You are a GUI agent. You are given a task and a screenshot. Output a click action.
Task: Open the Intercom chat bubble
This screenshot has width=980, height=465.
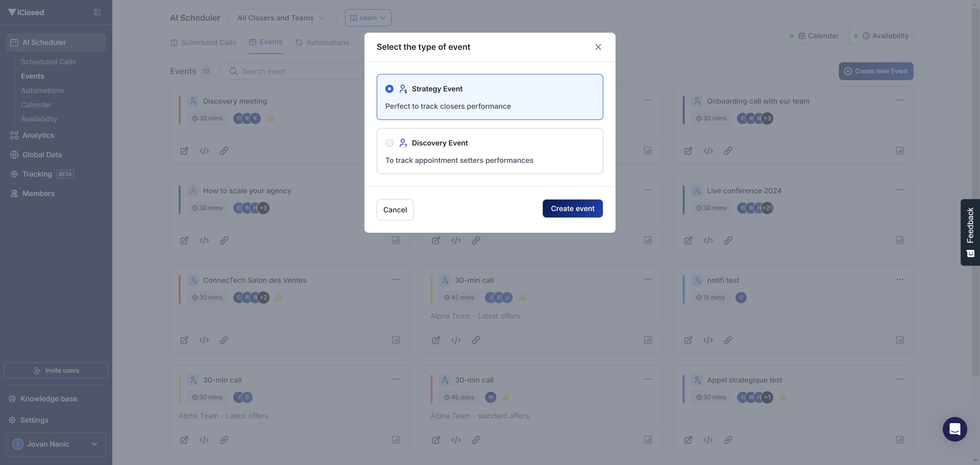pyautogui.click(x=954, y=429)
